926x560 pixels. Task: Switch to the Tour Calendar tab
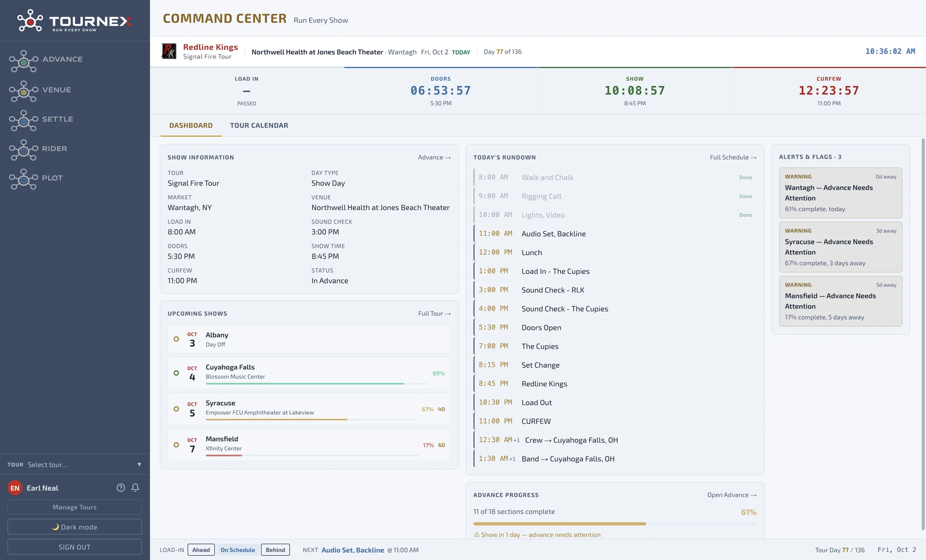(259, 125)
